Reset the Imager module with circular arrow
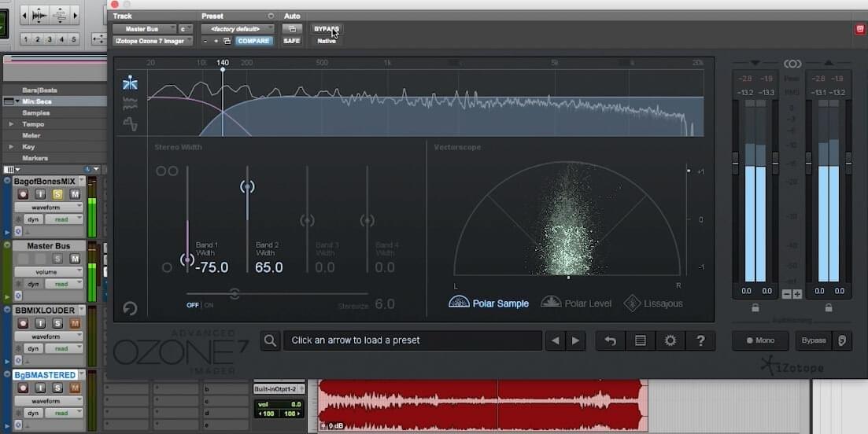 tap(130, 308)
